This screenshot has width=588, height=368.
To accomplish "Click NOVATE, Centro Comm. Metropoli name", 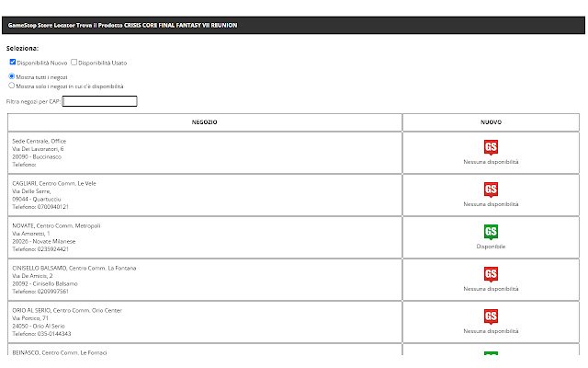I will pos(56,226).
